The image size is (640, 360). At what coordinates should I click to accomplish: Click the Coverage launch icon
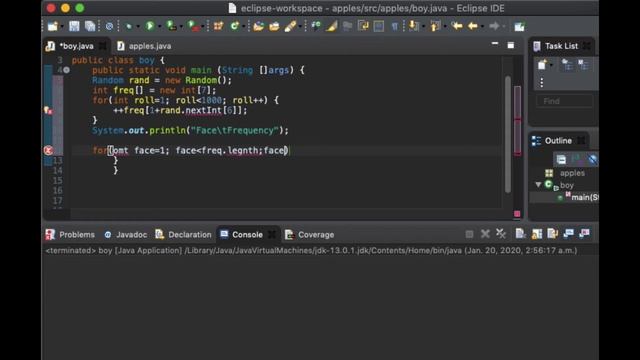pyautogui.click(x=171, y=27)
